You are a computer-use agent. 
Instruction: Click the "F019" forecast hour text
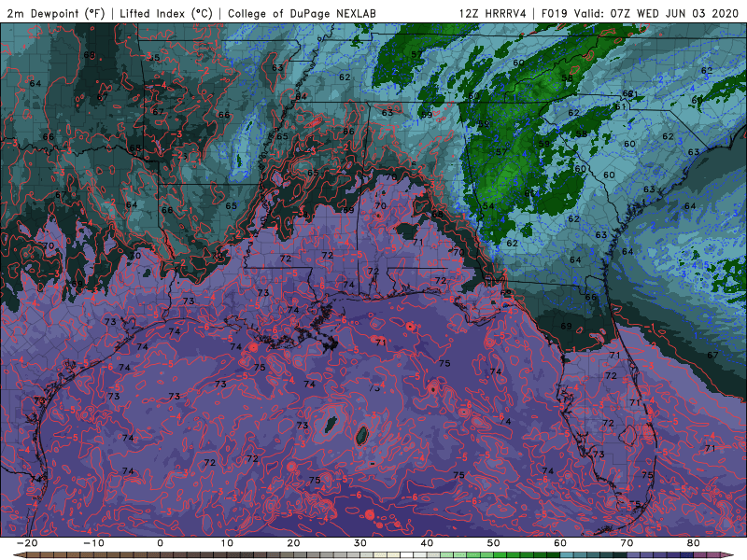[x=554, y=13]
